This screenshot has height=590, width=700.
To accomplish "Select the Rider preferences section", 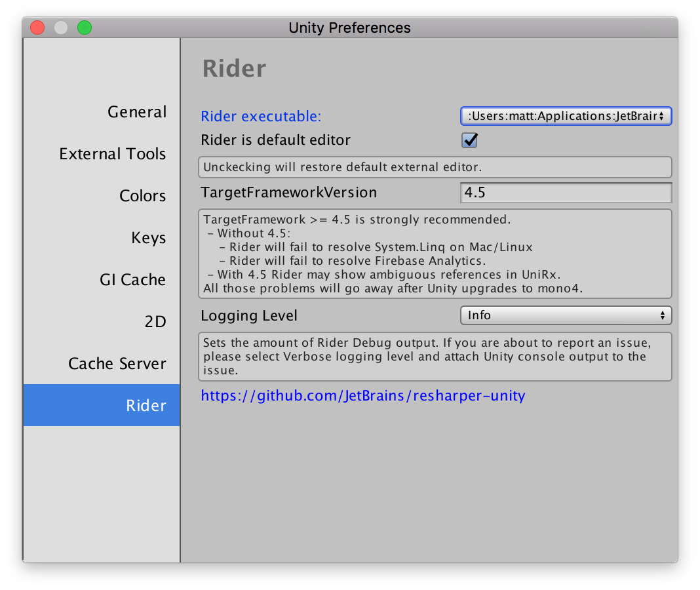I will (102, 405).
